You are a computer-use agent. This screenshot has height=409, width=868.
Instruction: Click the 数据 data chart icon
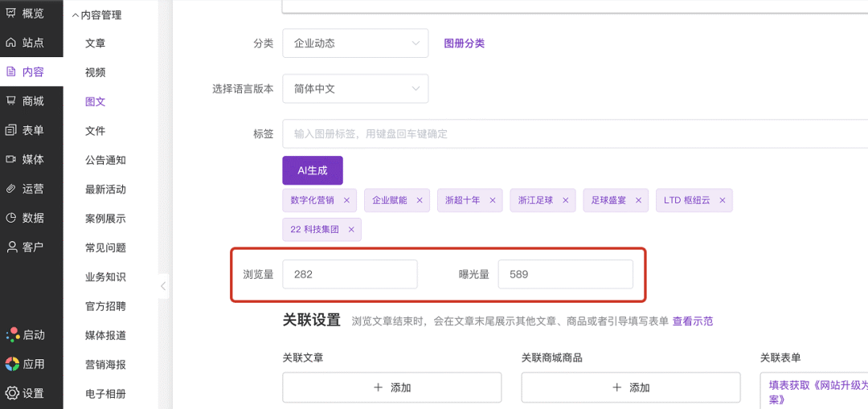[11, 218]
